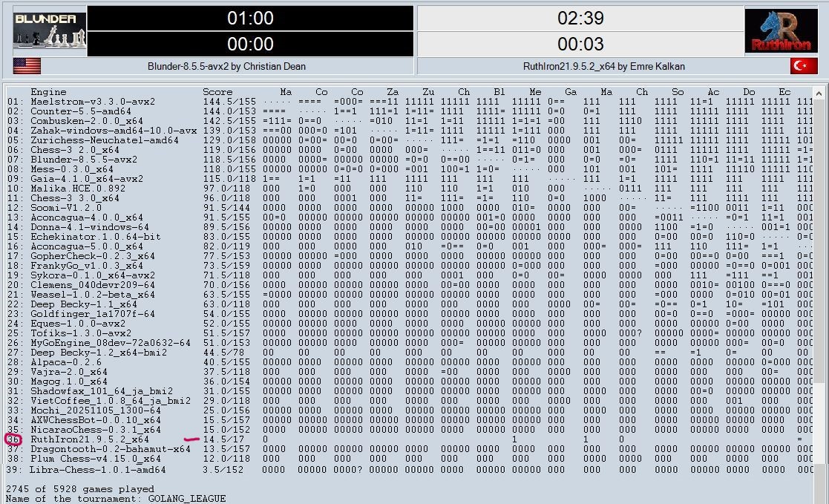Screen dimensions: 829x504
Task: Click the Engine column header
Action: pos(48,92)
